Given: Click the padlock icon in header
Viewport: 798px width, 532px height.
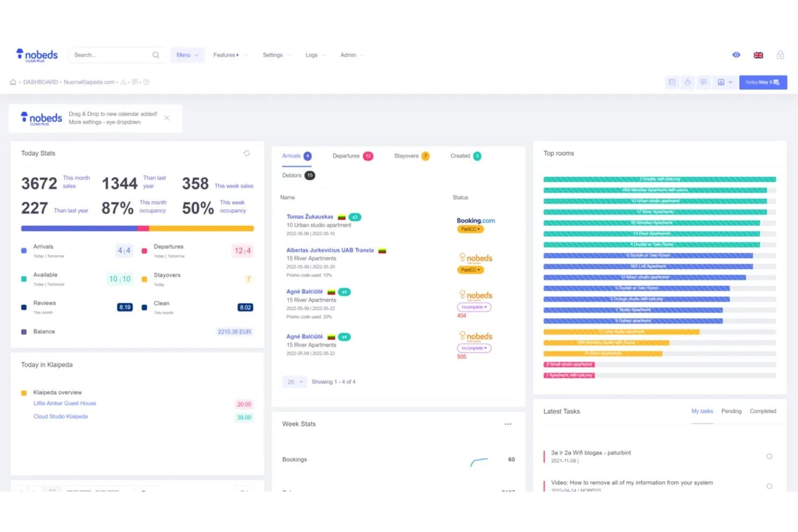Looking at the screenshot, I should pos(780,55).
